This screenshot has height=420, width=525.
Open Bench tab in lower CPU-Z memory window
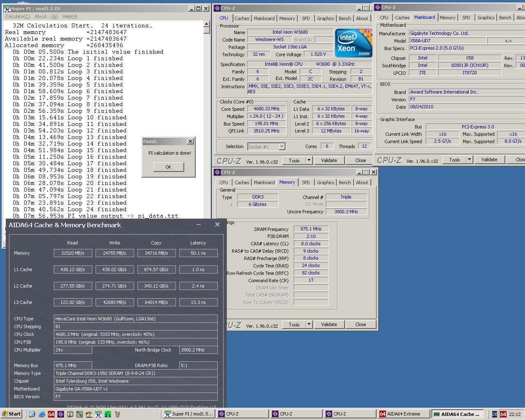coord(345,183)
